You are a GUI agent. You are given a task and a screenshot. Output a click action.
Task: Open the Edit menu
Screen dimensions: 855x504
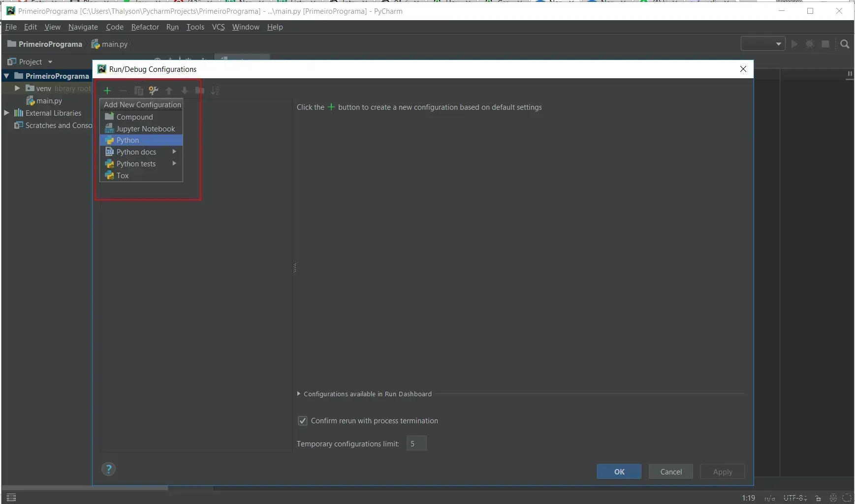click(31, 27)
